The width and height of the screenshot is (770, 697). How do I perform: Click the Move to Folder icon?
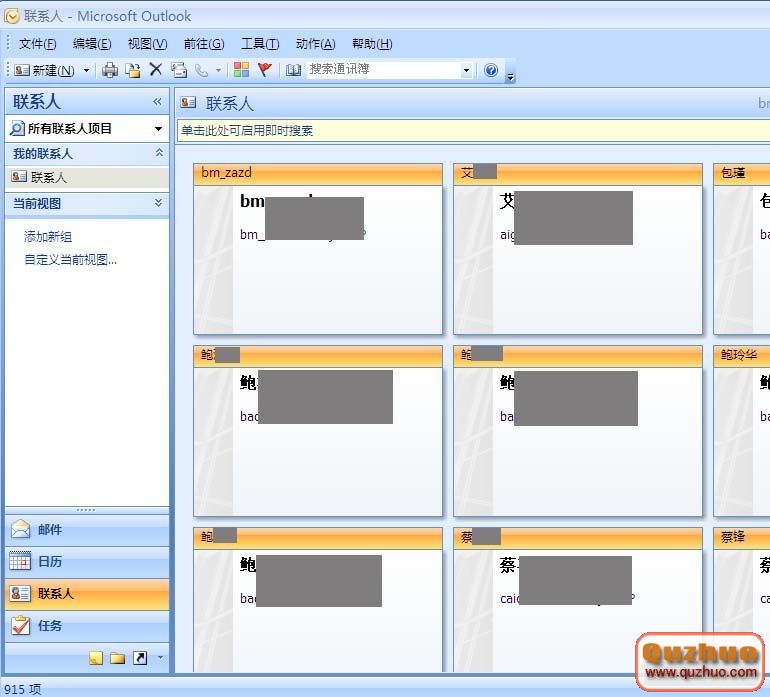pyautogui.click(x=133, y=70)
